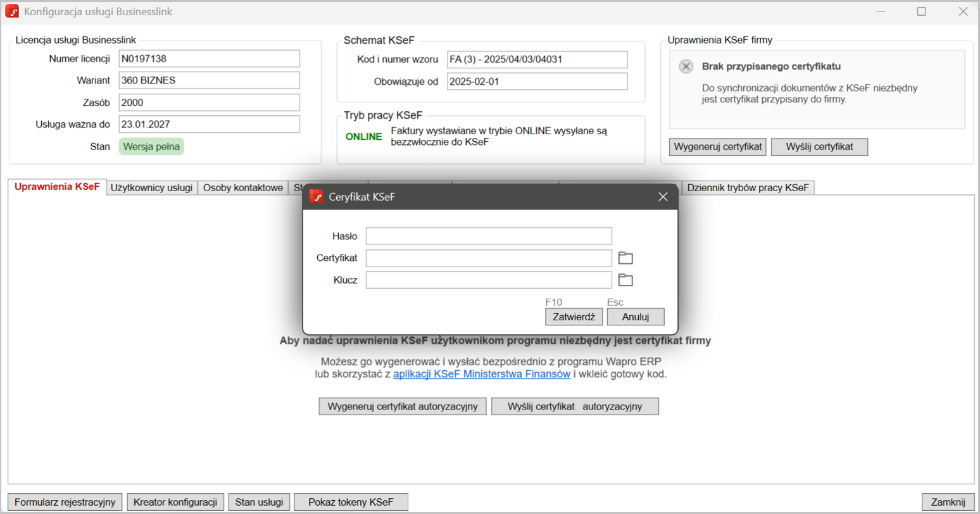Open aplikacji KSeF Ministerstwa Finansów link
Viewport: 980px width, 514px height.
[x=481, y=374]
